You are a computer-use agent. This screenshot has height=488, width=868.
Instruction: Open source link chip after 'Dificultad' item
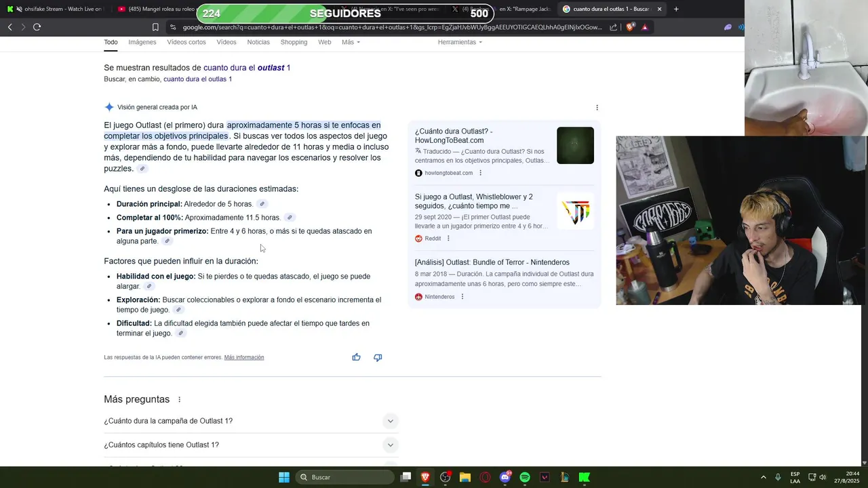[x=180, y=333]
